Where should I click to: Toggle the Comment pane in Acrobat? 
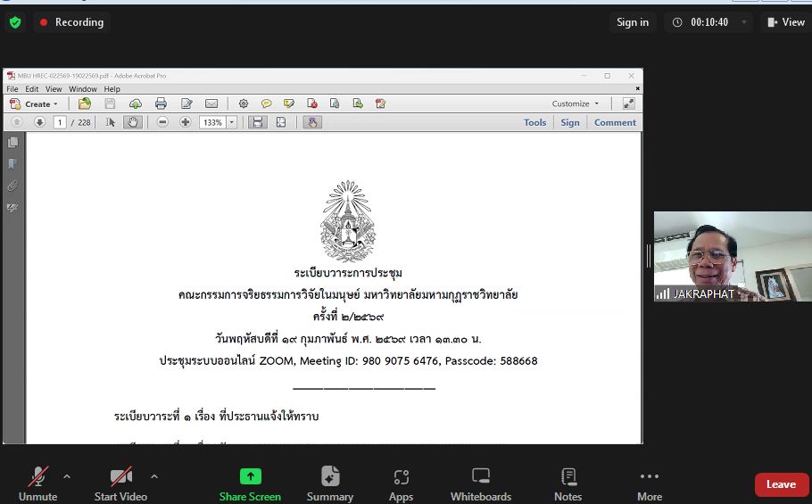[x=615, y=122]
